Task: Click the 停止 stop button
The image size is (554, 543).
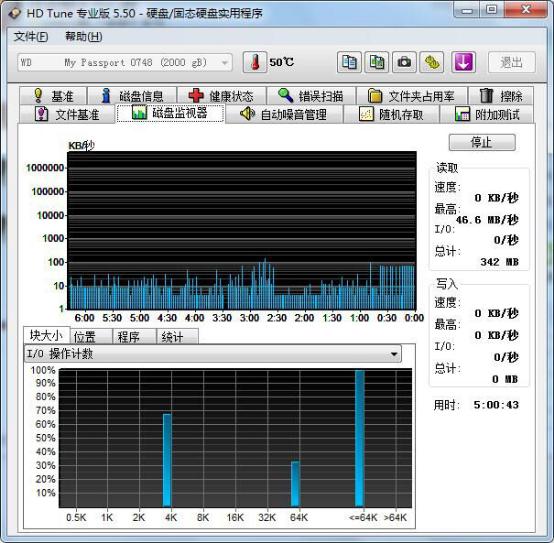Action: point(482,142)
